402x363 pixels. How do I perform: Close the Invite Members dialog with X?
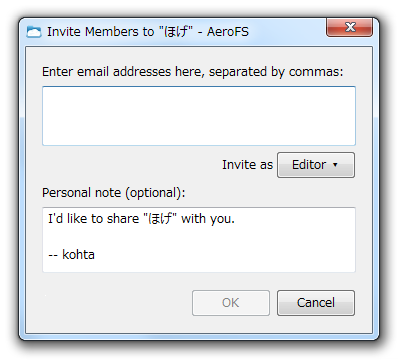349,27
